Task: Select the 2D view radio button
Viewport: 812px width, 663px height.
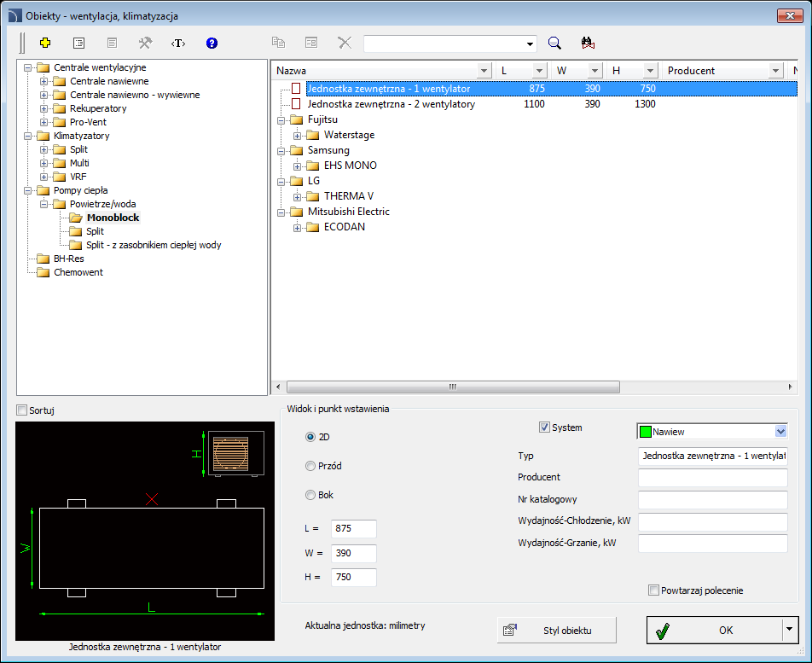Action: [310, 437]
